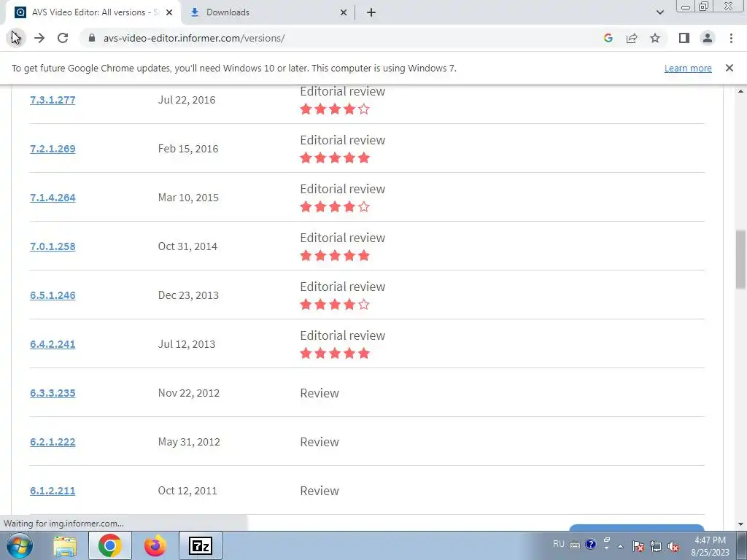Image resolution: width=747 pixels, height=560 pixels.
Task: Open version 6.5.1.246 link
Action: pyautogui.click(x=53, y=295)
